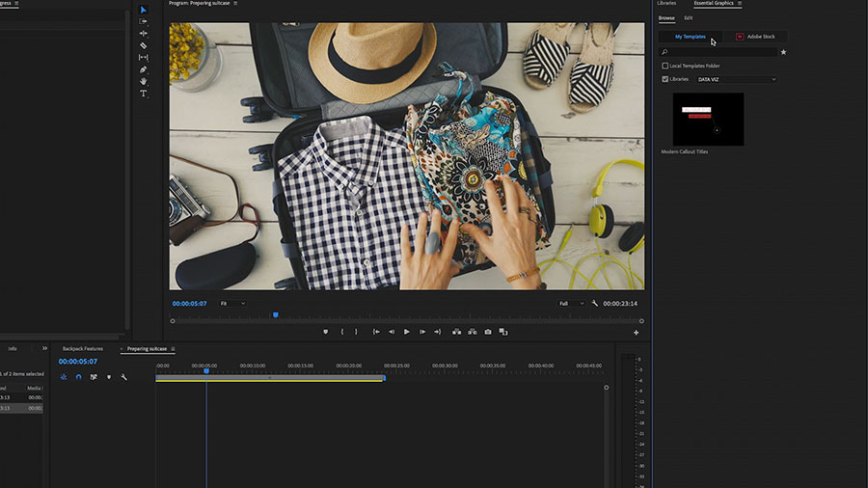The height and width of the screenshot is (488, 868).
Task: Select the Razor tool
Action: [144, 45]
